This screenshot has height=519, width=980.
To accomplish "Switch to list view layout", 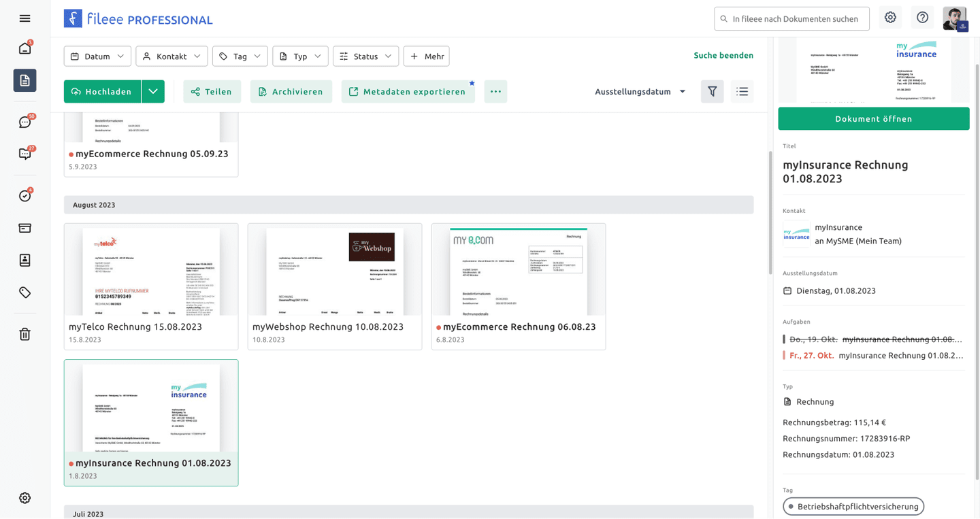I will point(742,92).
